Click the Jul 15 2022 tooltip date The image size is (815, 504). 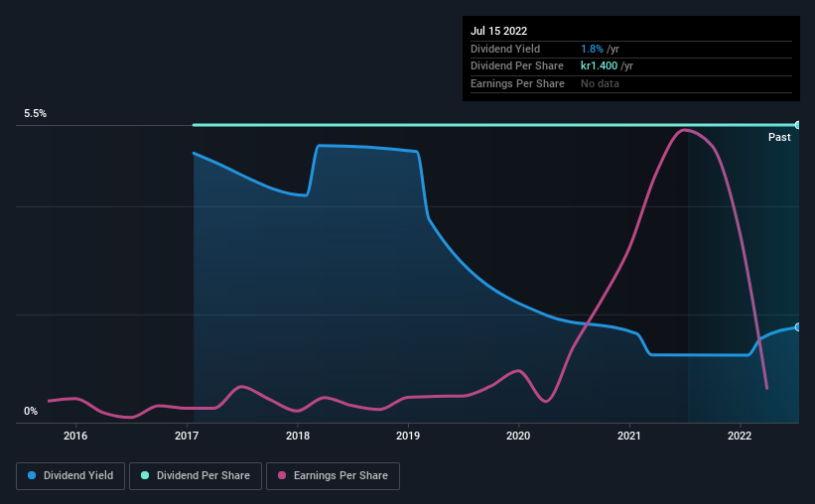[x=499, y=31]
